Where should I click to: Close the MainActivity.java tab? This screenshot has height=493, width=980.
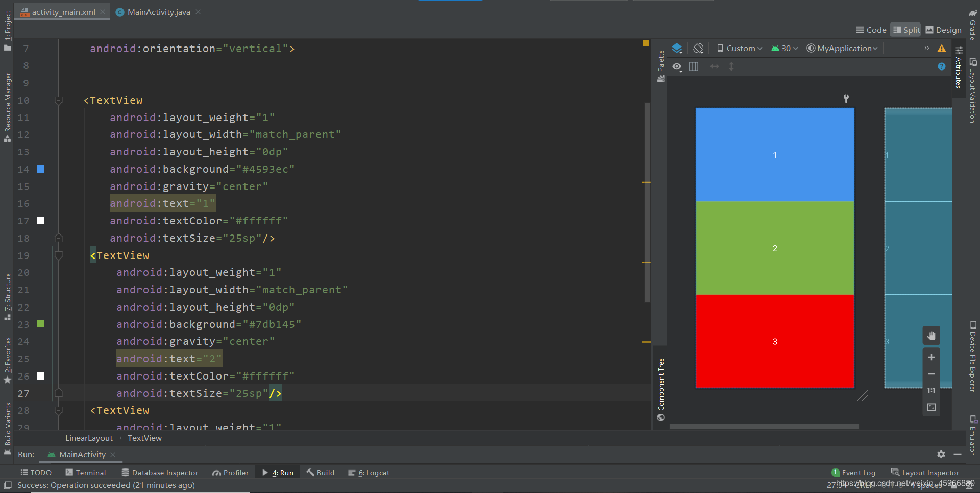pyautogui.click(x=198, y=12)
